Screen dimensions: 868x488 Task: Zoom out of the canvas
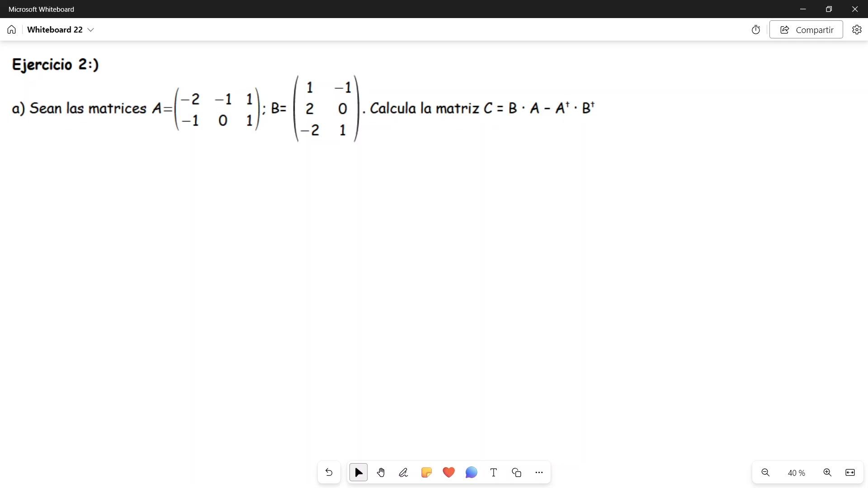click(x=765, y=473)
